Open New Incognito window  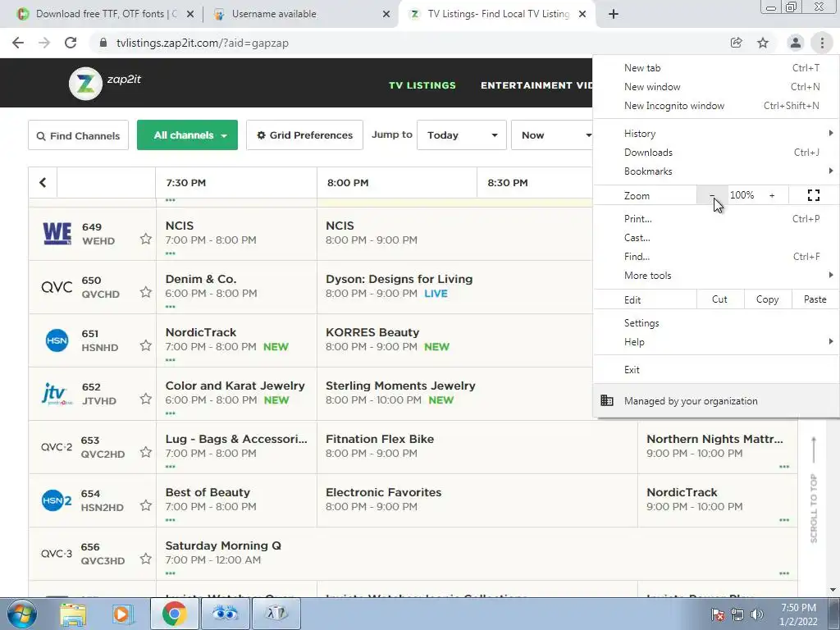(x=715, y=106)
